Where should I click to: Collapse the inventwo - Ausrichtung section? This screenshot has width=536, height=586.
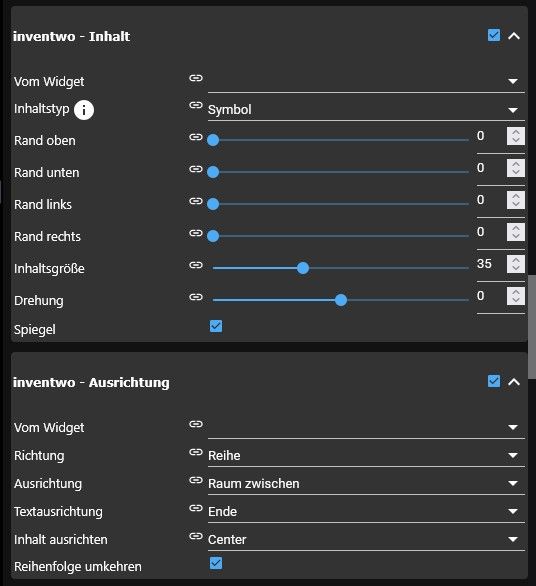point(514,382)
